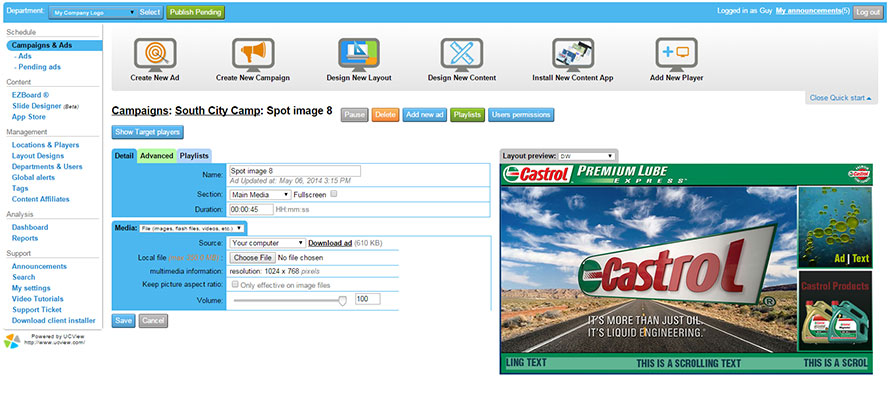Open the Design New Content icon
Screen dimensions: 888x400
pyautogui.click(x=462, y=54)
